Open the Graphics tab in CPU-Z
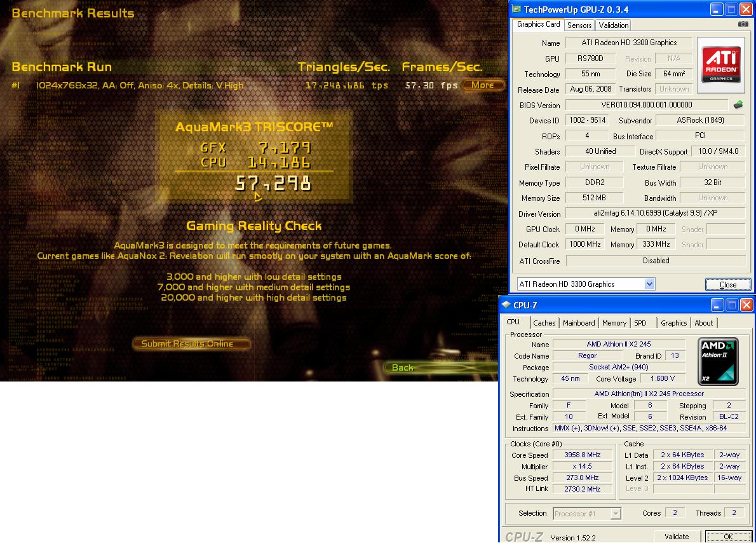The width and height of the screenshot is (756, 543). (x=673, y=323)
